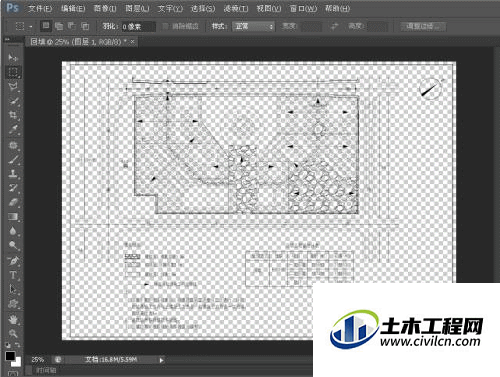Screen dimensions: 500x377
Task: Click the 文档:16.8M/5.59M status text
Action: [x=111, y=360]
